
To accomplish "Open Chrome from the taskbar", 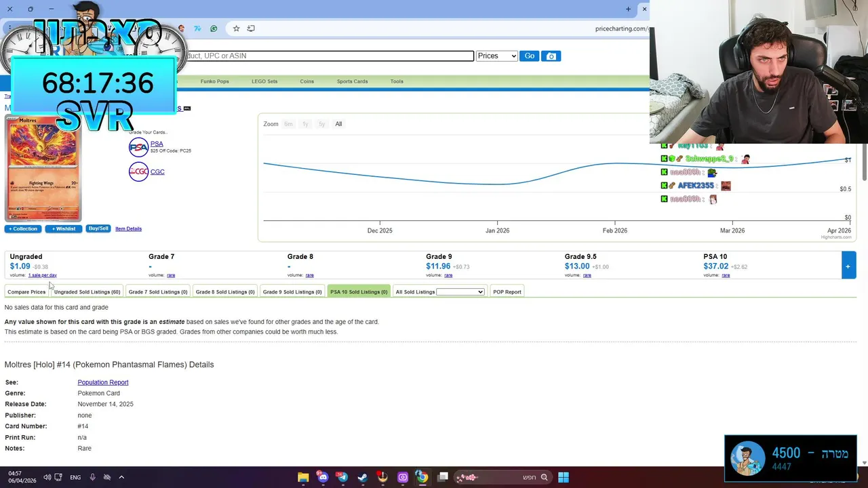I will pyautogui.click(x=422, y=477).
